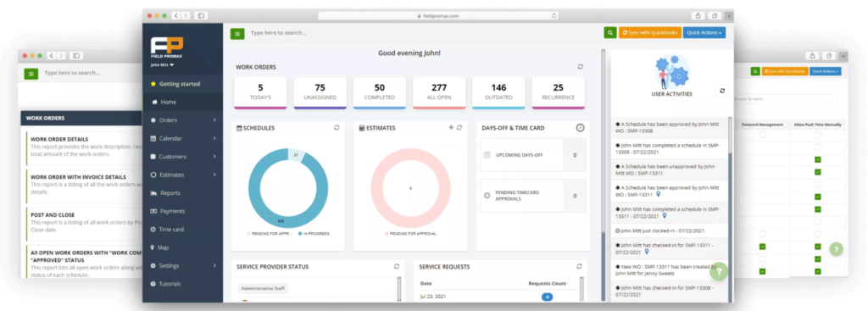Open the Outdated work orders card
Screen dimensions: 868x311
[498, 92]
